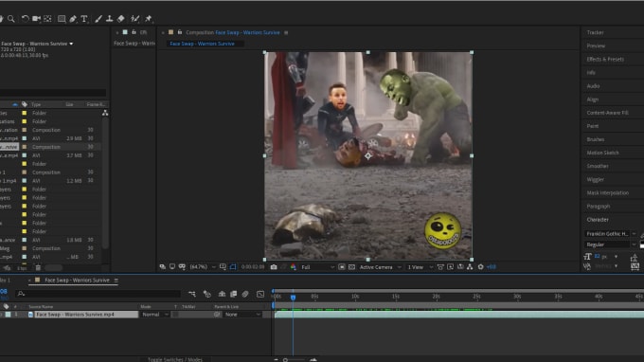Click the project flowchart icon beside list
Screen dimensions: 644x362
pos(105,113)
